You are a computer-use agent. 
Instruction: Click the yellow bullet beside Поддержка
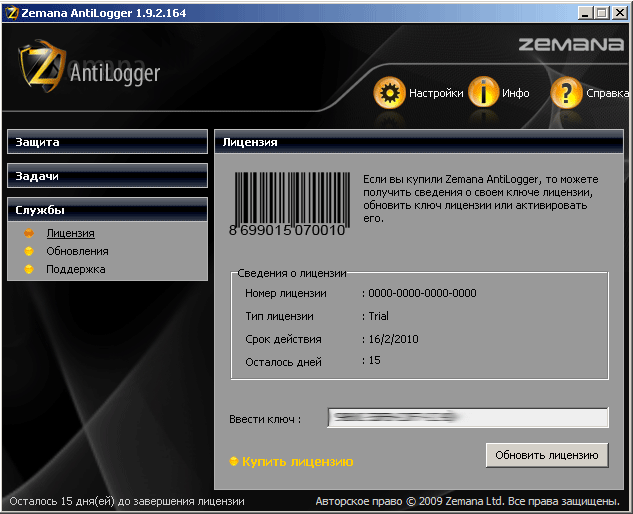(29, 269)
